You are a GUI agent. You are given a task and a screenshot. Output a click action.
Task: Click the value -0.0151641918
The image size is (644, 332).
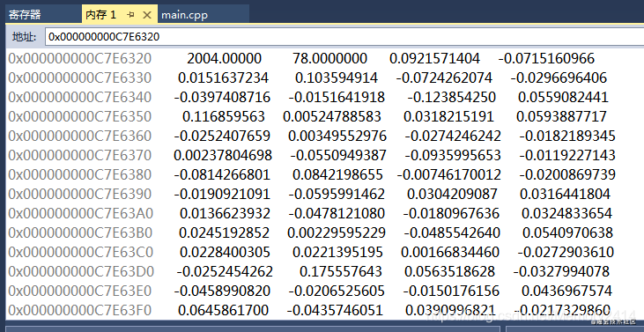337,97
